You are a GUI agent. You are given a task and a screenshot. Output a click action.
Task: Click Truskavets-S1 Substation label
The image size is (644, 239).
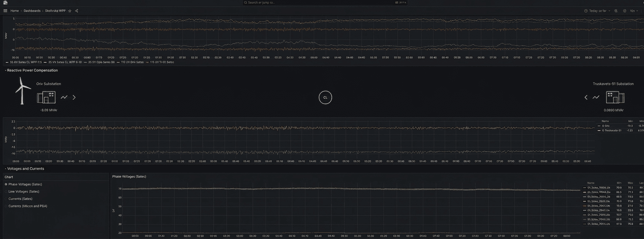point(613,84)
